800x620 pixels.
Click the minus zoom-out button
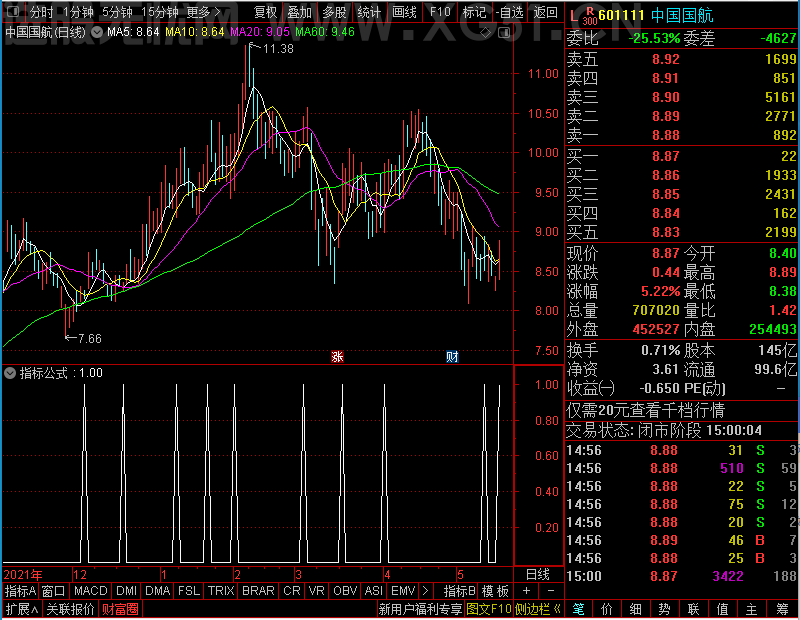point(551,591)
